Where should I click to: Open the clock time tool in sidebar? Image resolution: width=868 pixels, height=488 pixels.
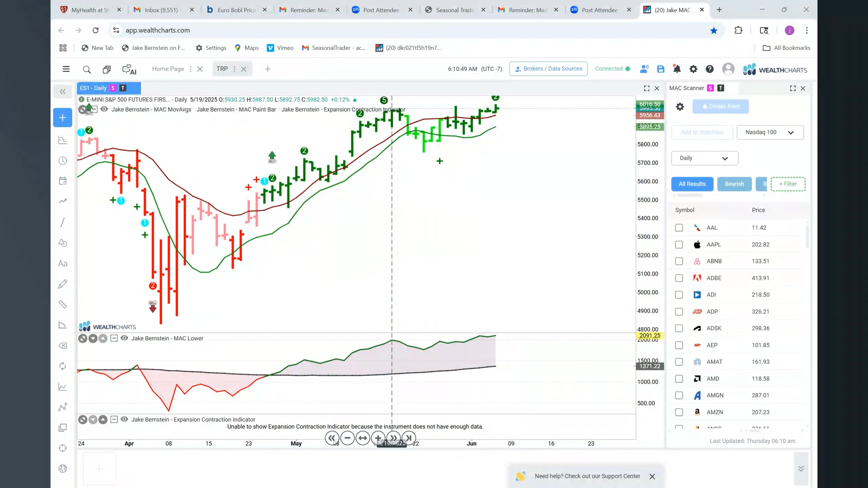point(63,161)
